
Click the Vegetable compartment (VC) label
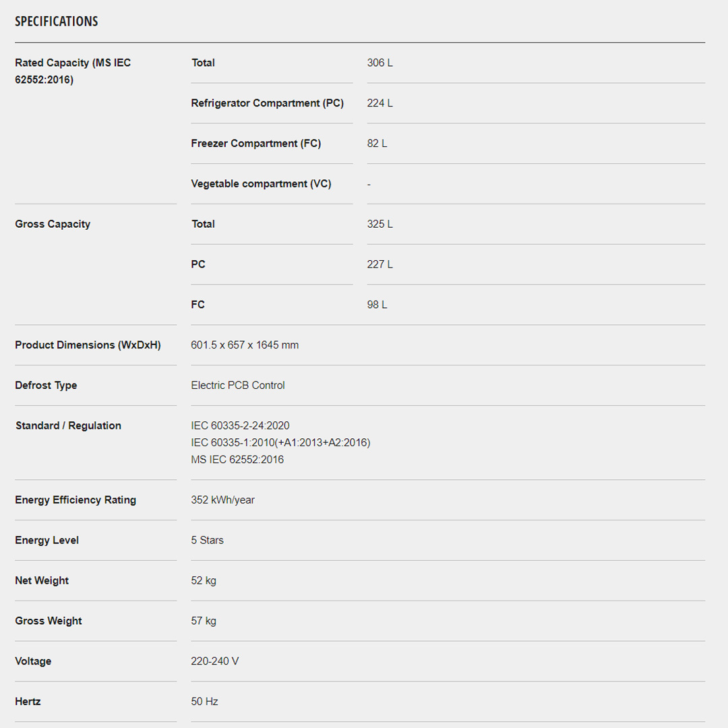261,184
